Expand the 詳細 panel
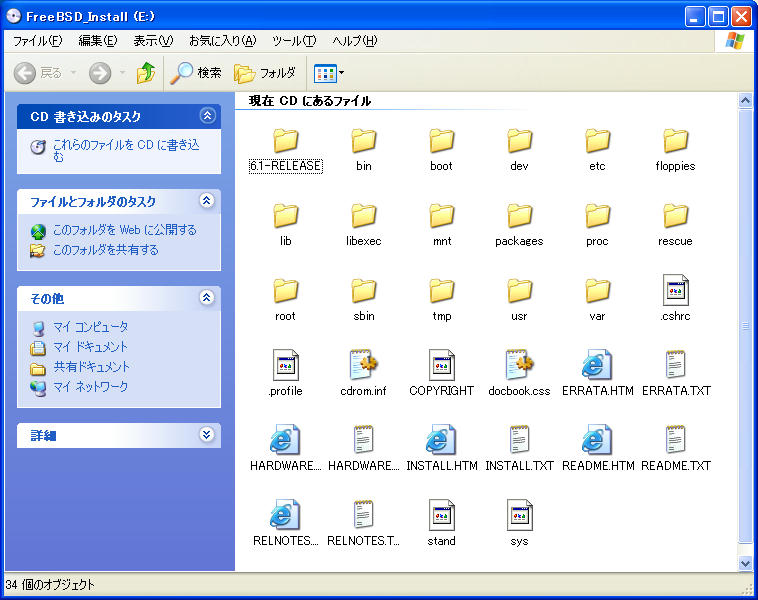This screenshot has height=600, width=758. 207,434
